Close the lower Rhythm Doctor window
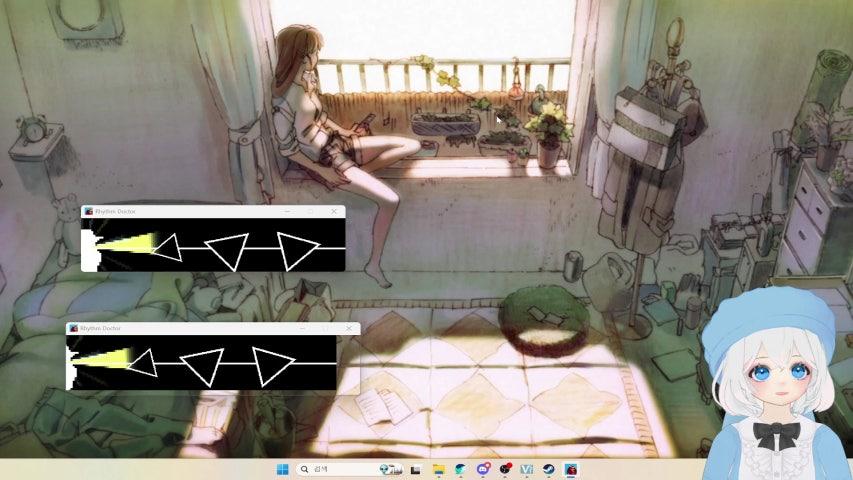Screen dimensions: 853x480 tap(349, 328)
